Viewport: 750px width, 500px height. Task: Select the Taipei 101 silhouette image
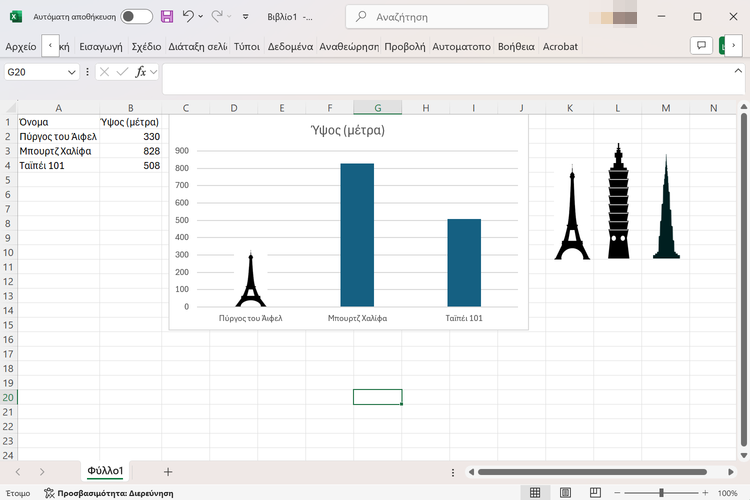(x=618, y=201)
